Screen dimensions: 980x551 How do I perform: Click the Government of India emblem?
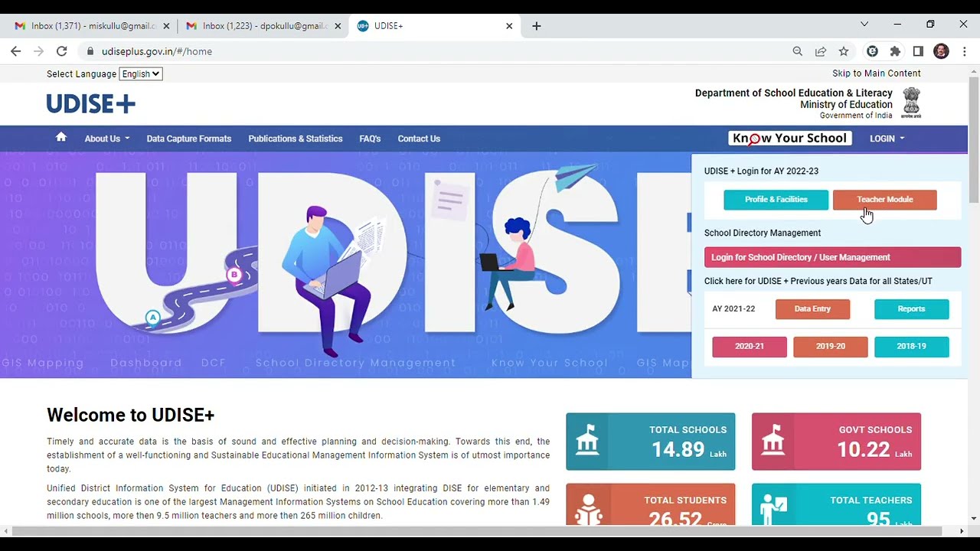point(911,103)
